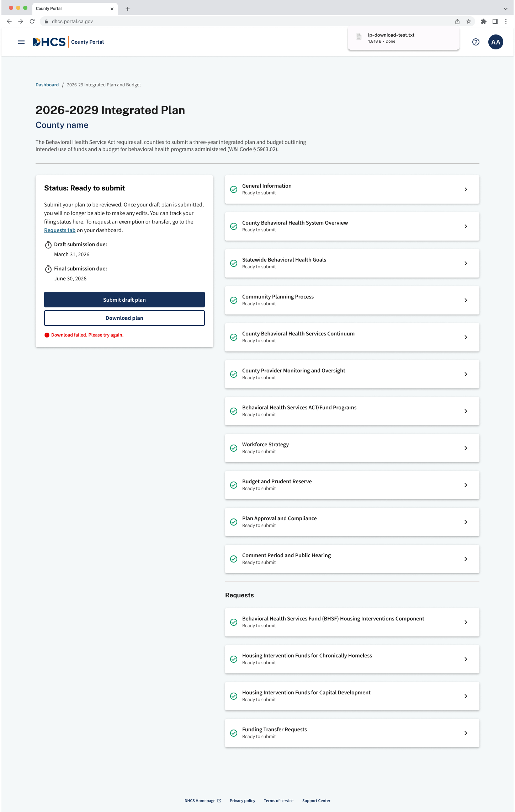Click the address bar URL dhcs.portal.ca.gov

pos(72,21)
